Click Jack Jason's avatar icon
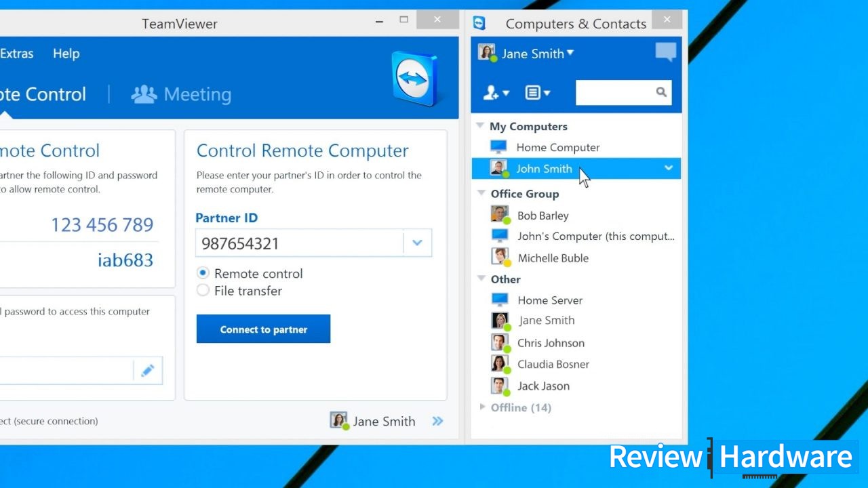The width and height of the screenshot is (868, 488). (x=500, y=386)
